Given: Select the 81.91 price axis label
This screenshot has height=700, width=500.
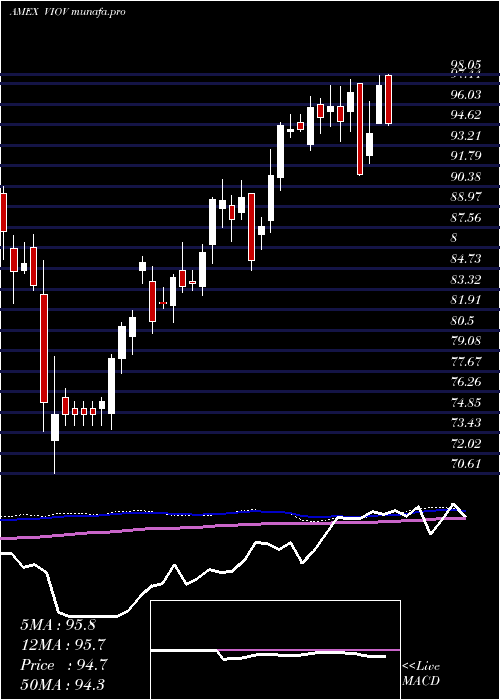Looking at the screenshot, I should click(466, 300).
